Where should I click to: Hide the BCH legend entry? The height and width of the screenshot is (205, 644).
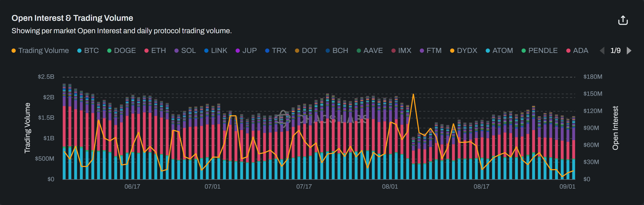click(337, 51)
